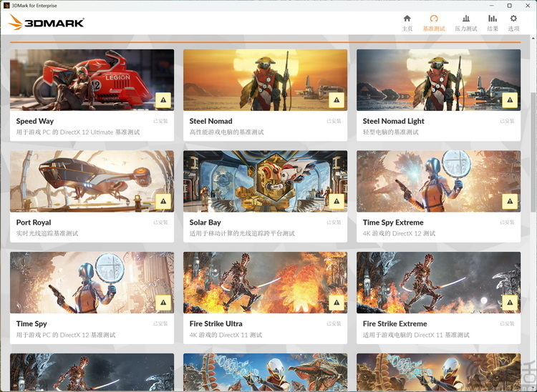Click the warning icon on Steel Nomad

337,100
